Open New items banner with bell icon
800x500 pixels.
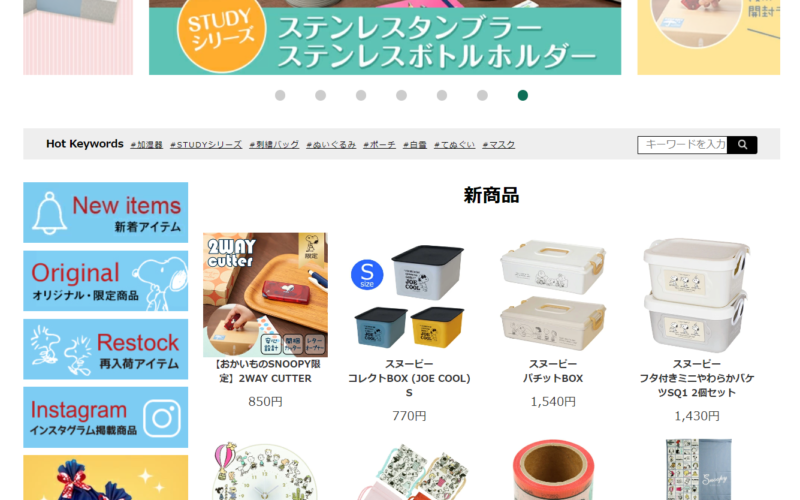106,212
